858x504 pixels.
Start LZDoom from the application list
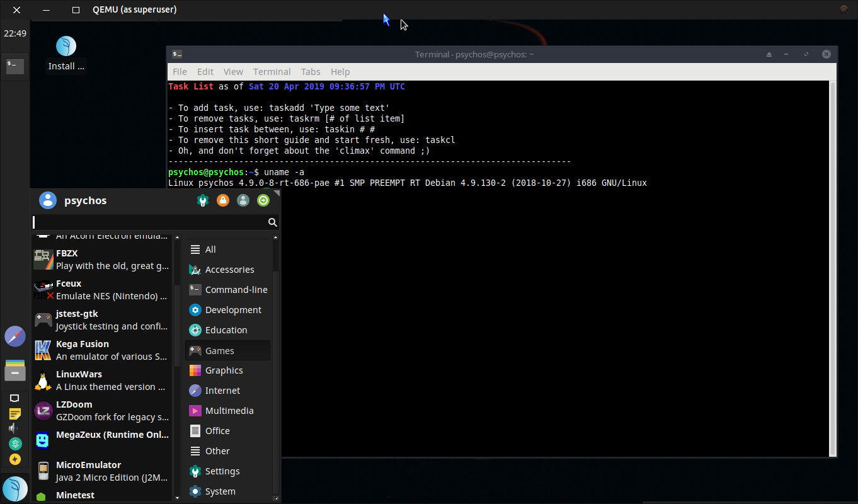[101, 411]
